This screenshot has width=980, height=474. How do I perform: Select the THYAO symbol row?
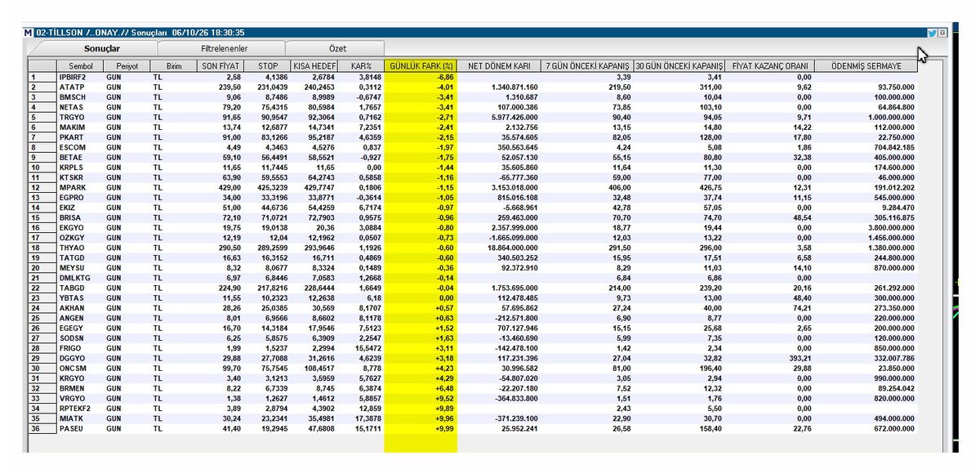[472, 246]
